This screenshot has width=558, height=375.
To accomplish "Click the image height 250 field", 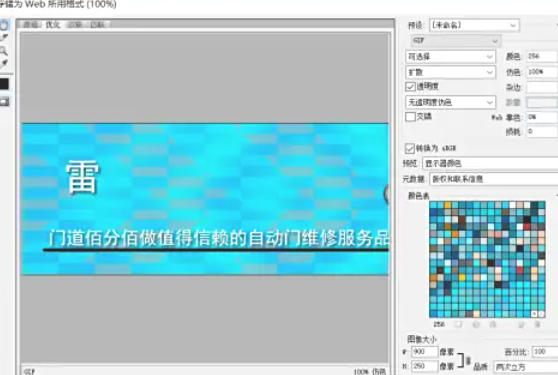I will pyautogui.click(x=424, y=366).
